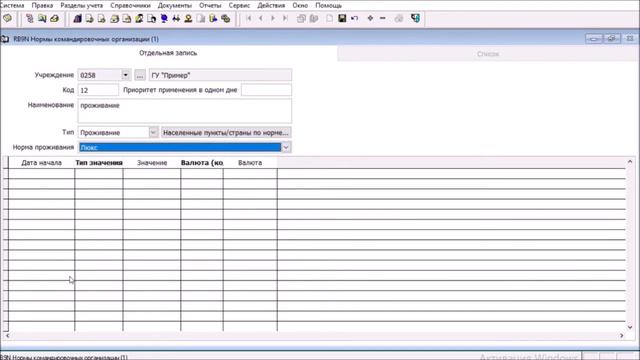Open the Система menu
Screen dimensions: 640x360
tap(12, 5)
